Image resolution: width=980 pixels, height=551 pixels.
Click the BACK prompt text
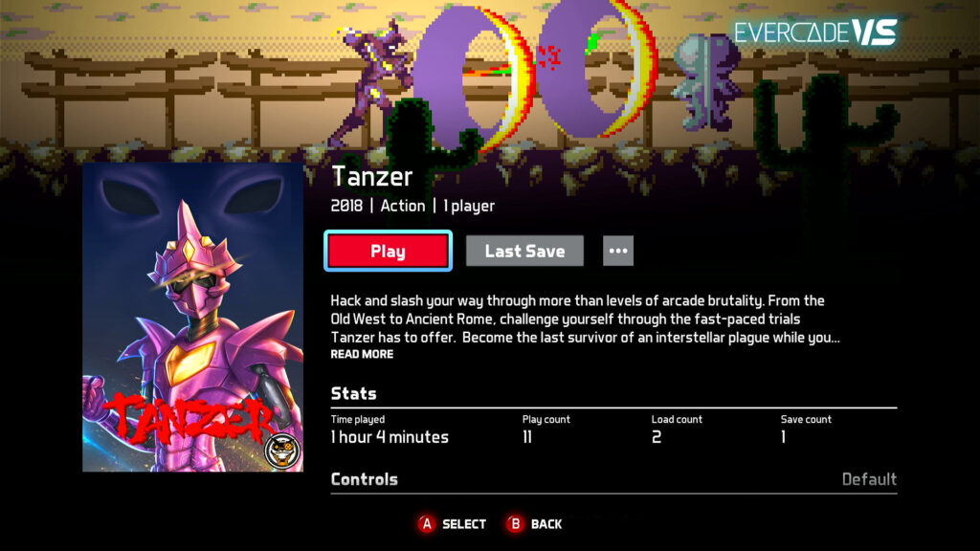point(546,524)
